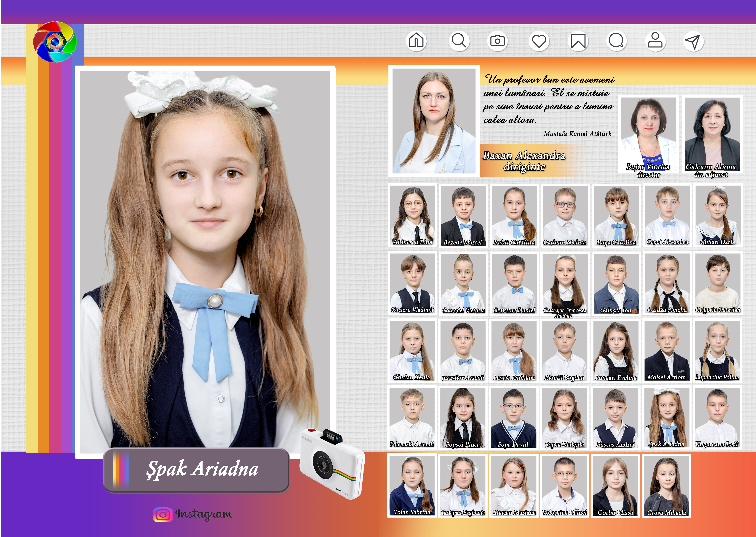
Task: Click the camera icon
Action: pyautogui.click(x=497, y=41)
